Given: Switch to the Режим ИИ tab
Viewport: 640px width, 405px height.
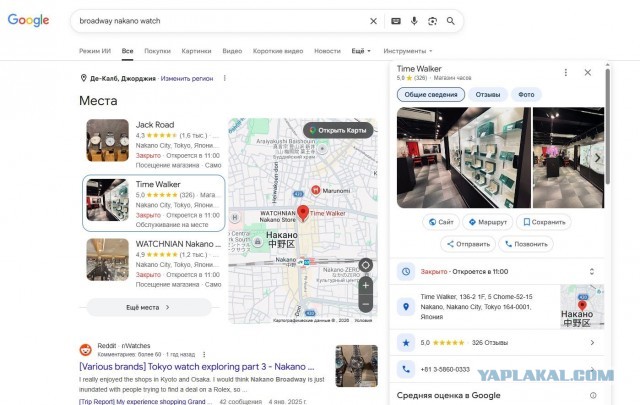Looking at the screenshot, I should pos(95,51).
